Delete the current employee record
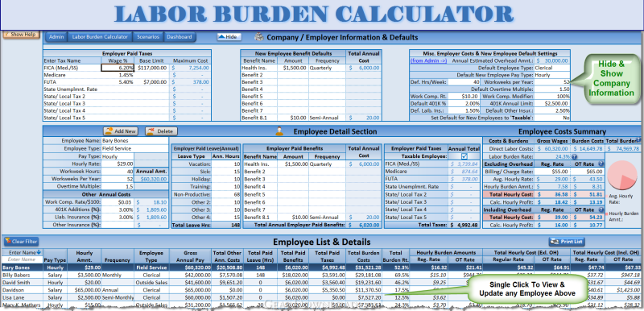Viewport: 644px width, 311px height. (161, 131)
